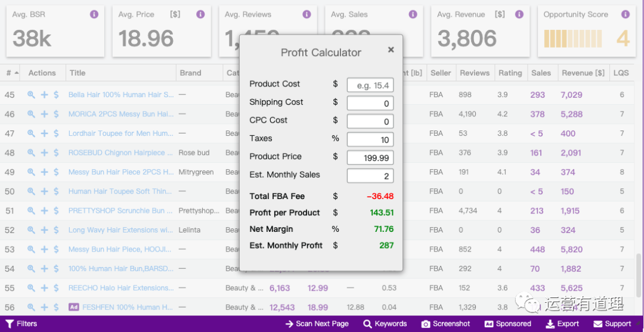Click the Est. Monthly Sales input

coord(370,176)
